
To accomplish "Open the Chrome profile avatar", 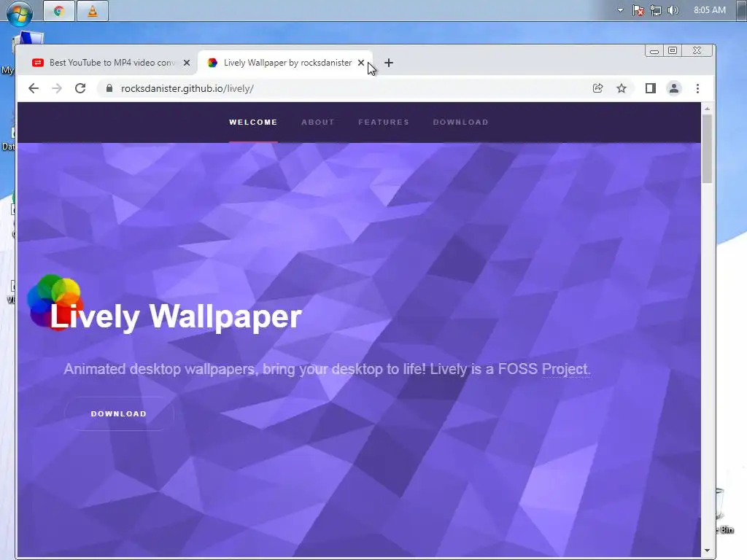I will coord(673,88).
